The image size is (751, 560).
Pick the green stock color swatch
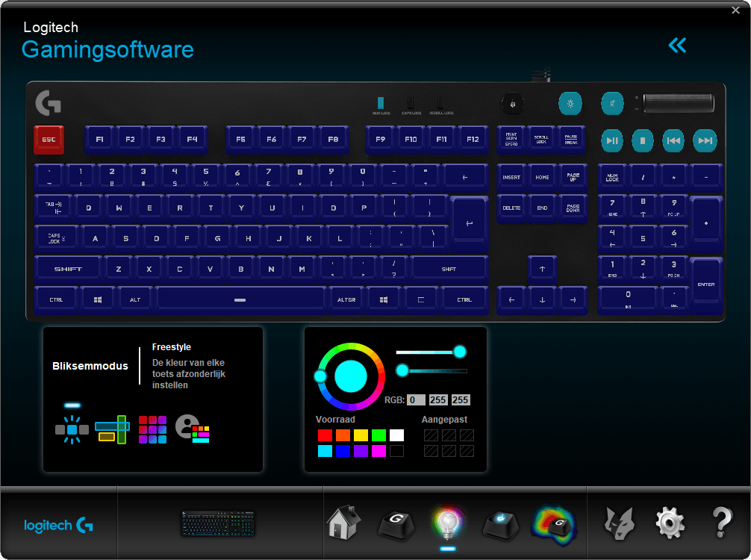[x=378, y=435]
